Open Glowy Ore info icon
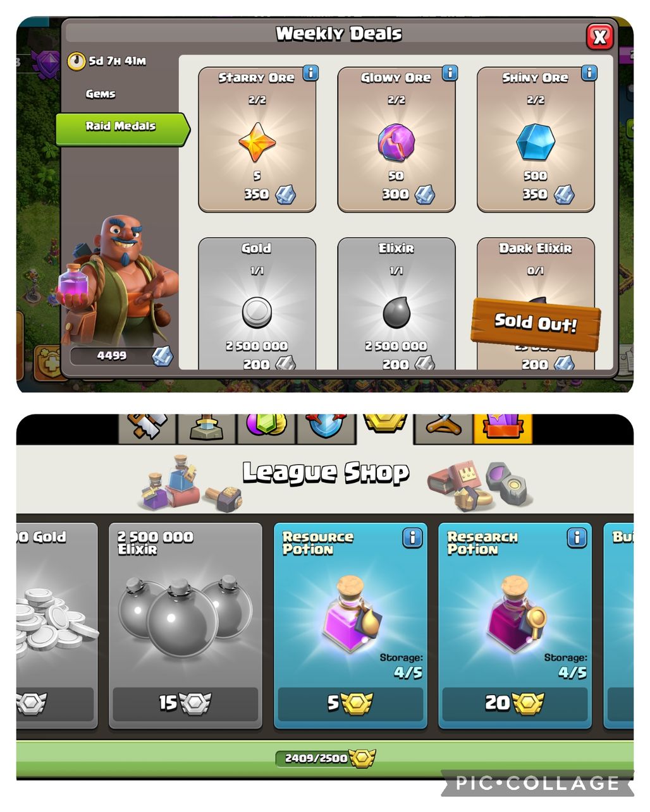The width and height of the screenshot is (650, 812). click(450, 73)
